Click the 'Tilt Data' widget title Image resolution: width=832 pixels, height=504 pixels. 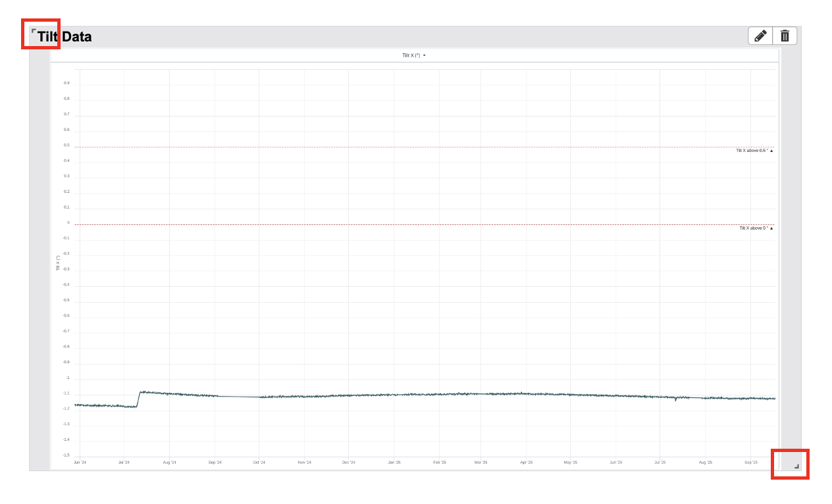[x=65, y=37]
